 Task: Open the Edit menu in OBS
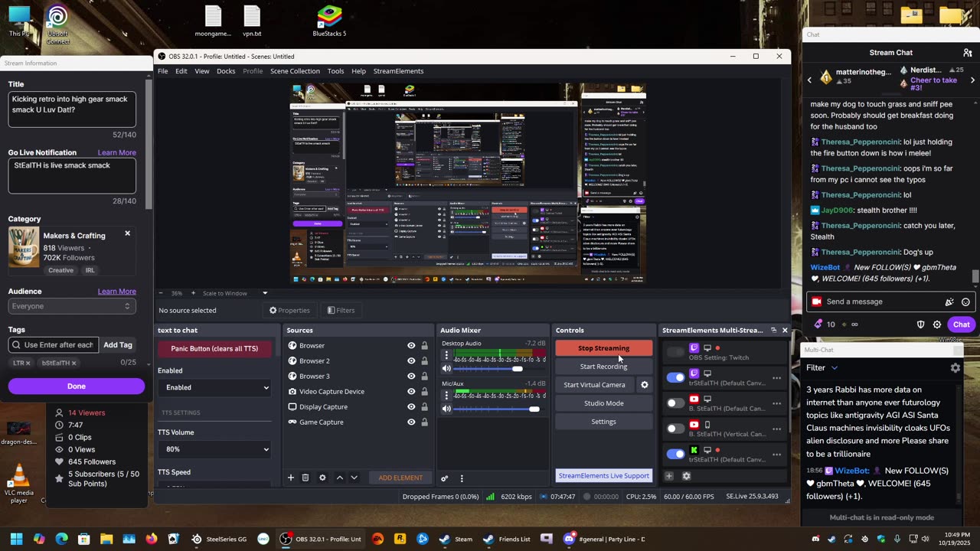point(181,71)
